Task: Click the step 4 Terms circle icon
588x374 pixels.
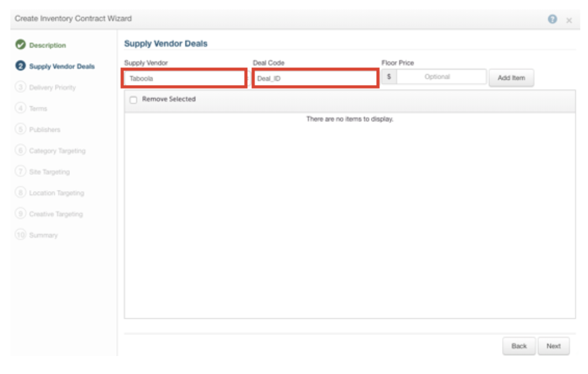Action: coord(20,108)
